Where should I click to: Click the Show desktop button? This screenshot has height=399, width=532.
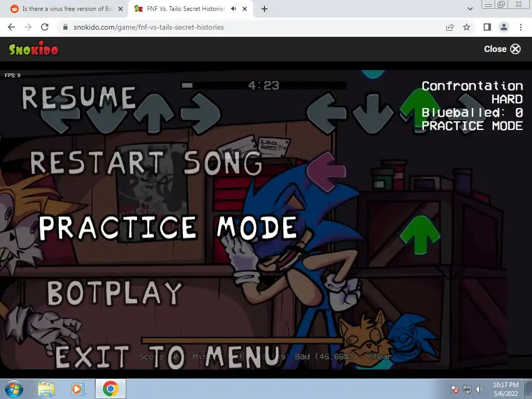[x=528, y=389]
